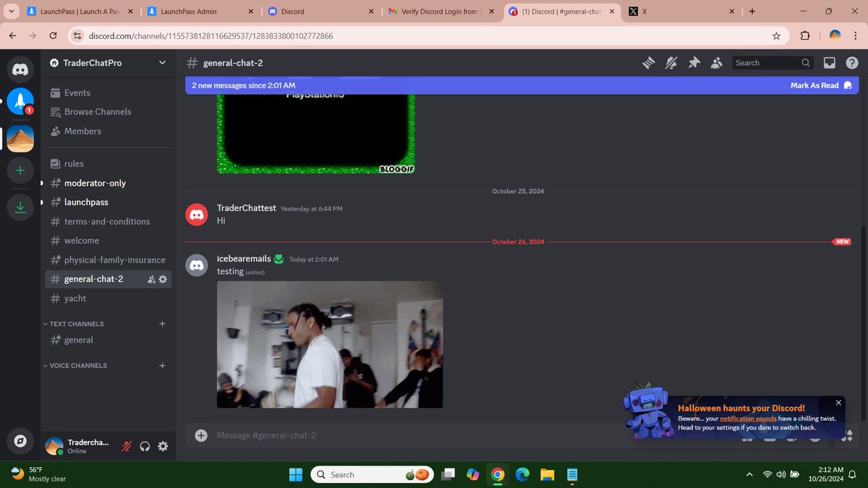Open the notification sounds link in popup
The width and height of the screenshot is (868, 488).
[x=748, y=418]
